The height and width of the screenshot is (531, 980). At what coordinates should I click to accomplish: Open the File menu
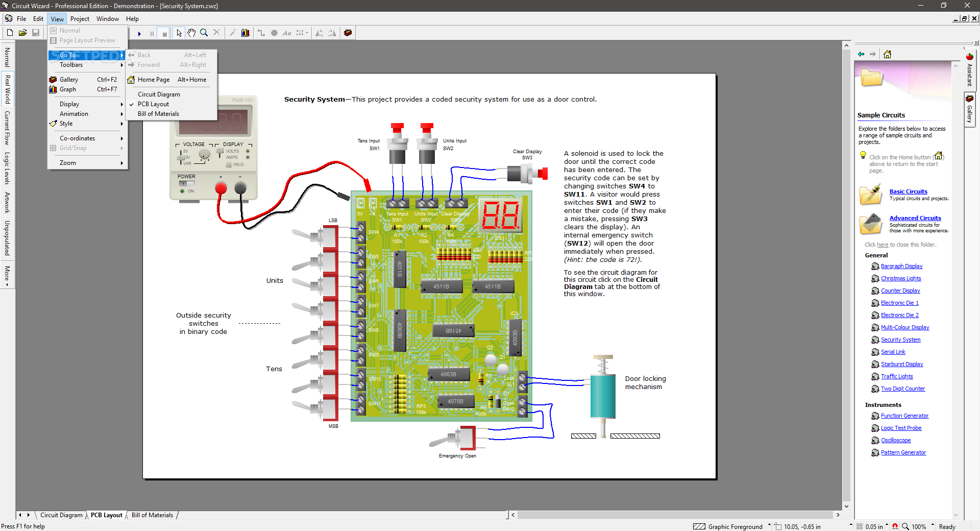21,19
